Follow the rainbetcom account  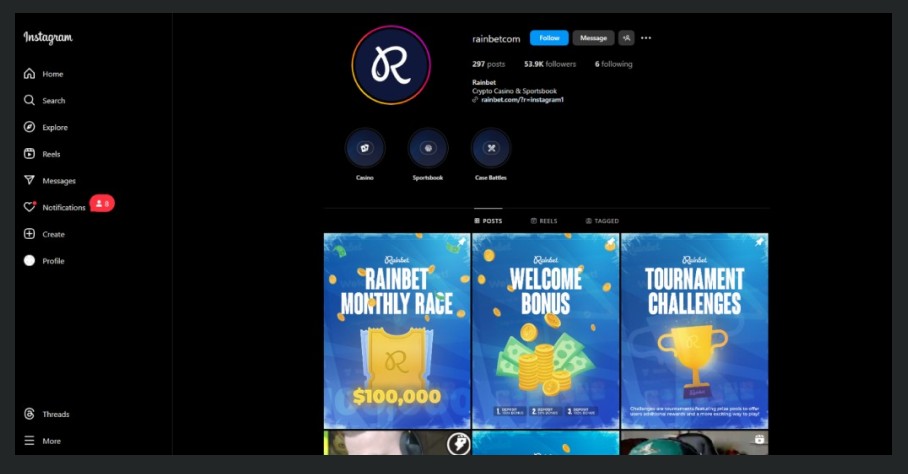pos(549,38)
